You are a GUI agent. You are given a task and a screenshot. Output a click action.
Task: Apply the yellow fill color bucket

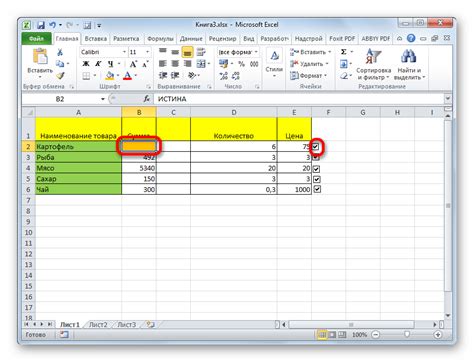[x=110, y=76]
